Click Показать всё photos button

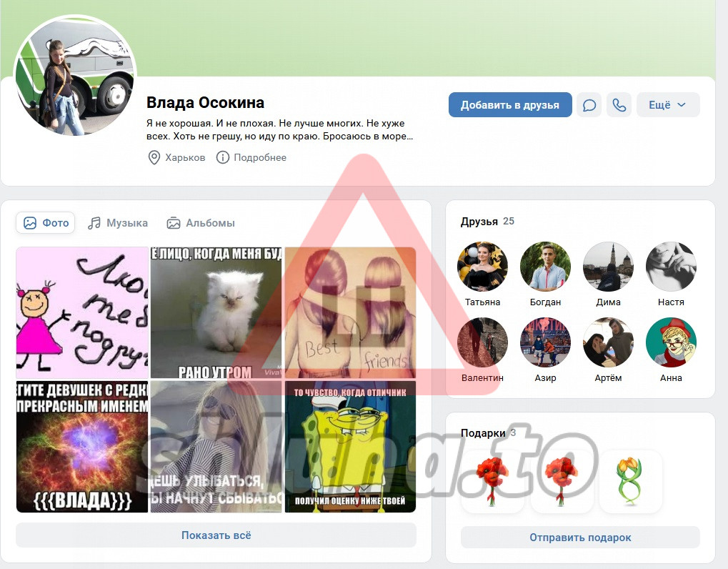pyautogui.click(x=216, y=535)
